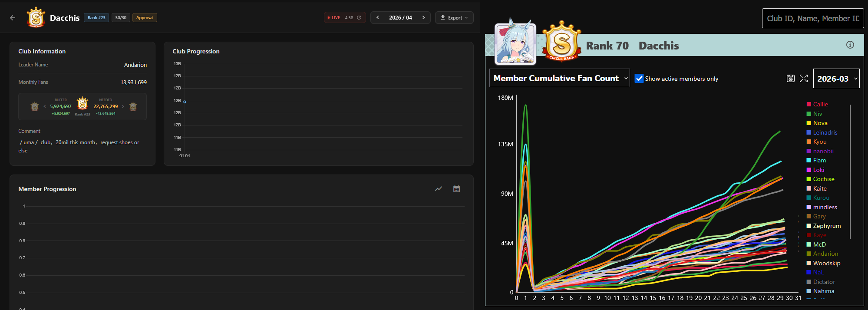The width and height of the screenshot is (868, 310).
Task: Click right chevron beside NEEDED value
Action: 123,106
